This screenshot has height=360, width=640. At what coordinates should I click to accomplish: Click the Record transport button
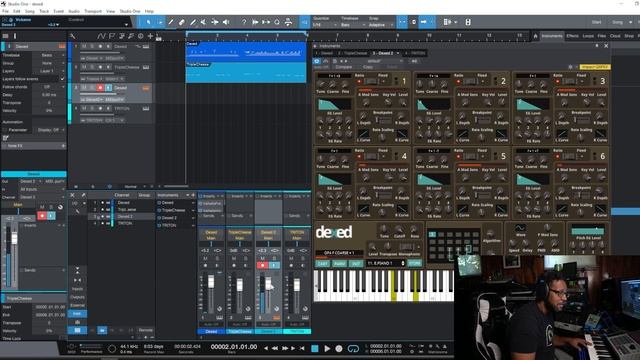point(339,349)
